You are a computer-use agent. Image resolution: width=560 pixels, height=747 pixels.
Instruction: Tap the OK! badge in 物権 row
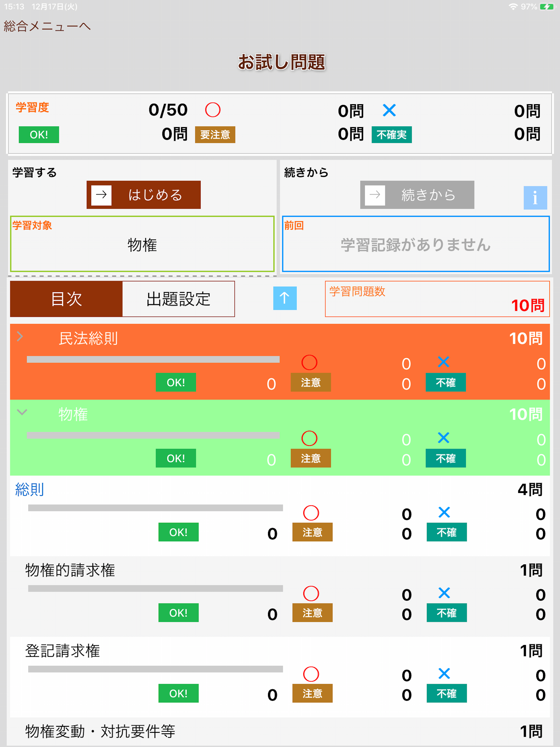[176, 458]
